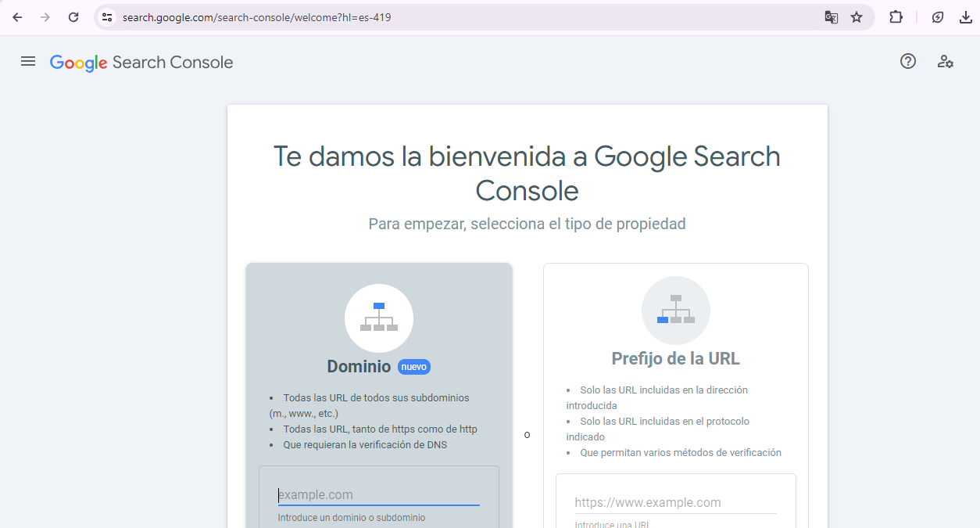The width and height of the screenshot is (980, 528).
Task: Go back to the previous page
Action: coord(17,17)
